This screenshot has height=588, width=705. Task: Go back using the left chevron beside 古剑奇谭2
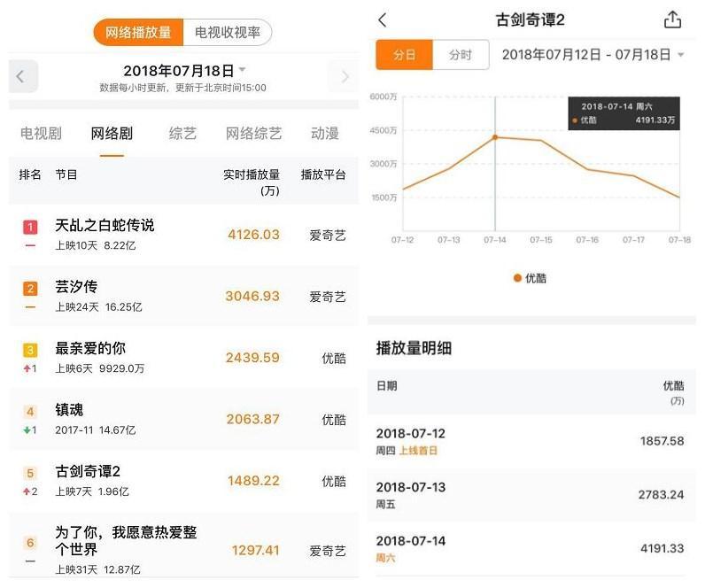(383, 19)
